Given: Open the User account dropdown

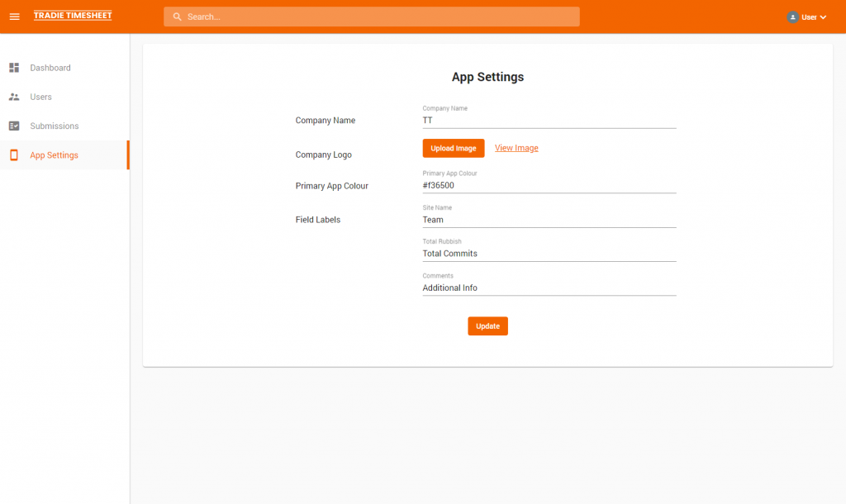Looking at the screenshot, I should click(x=808, y=17).
